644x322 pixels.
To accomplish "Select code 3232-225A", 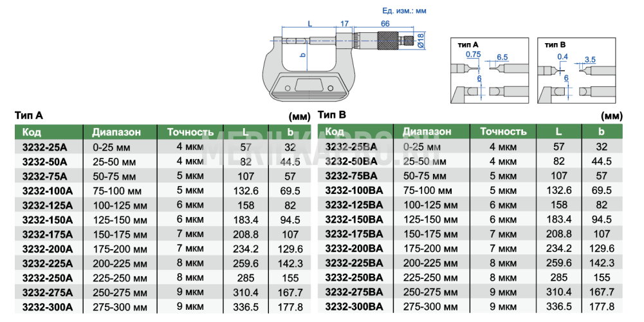I will tap(47, 263).
